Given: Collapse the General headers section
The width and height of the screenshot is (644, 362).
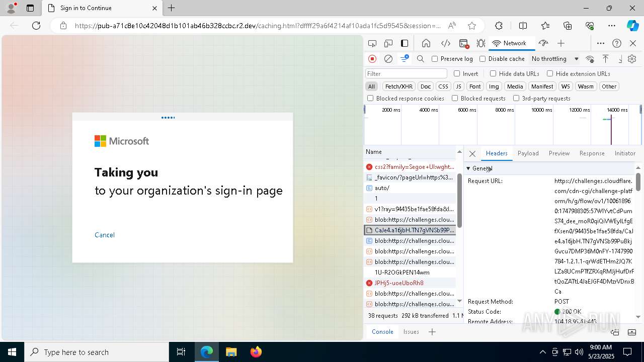Looking at the screenshot, I should [x=468, y=168].
